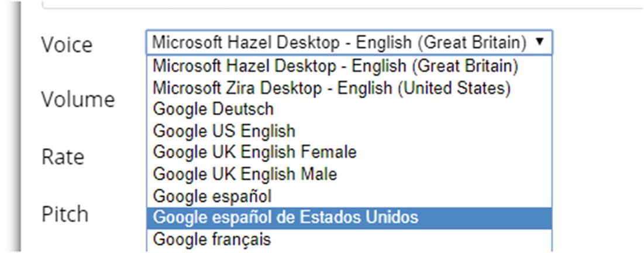Click the Voice combo box showing Microsoft Hazel

pos(339,42)
